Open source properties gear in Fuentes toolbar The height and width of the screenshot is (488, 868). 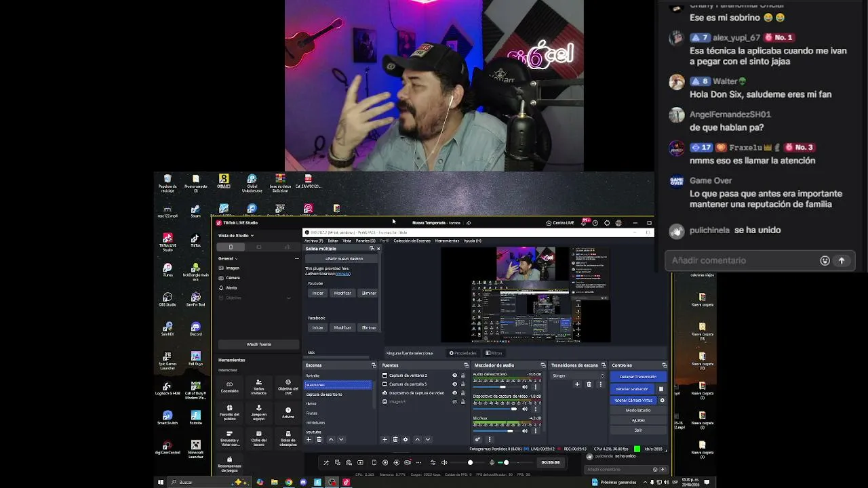[x=406, y=439]
